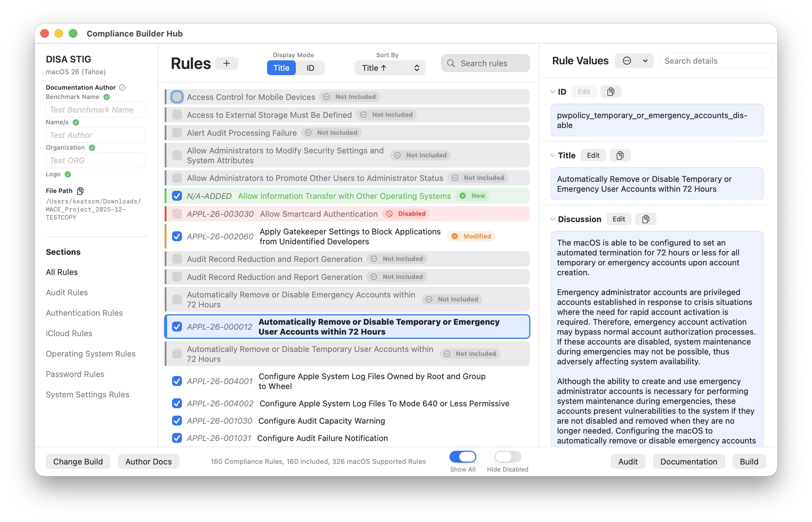Screen dimensions: 812x522
Task: Click the green checkmark next to Organization
Action: click(x=92, y=148)
